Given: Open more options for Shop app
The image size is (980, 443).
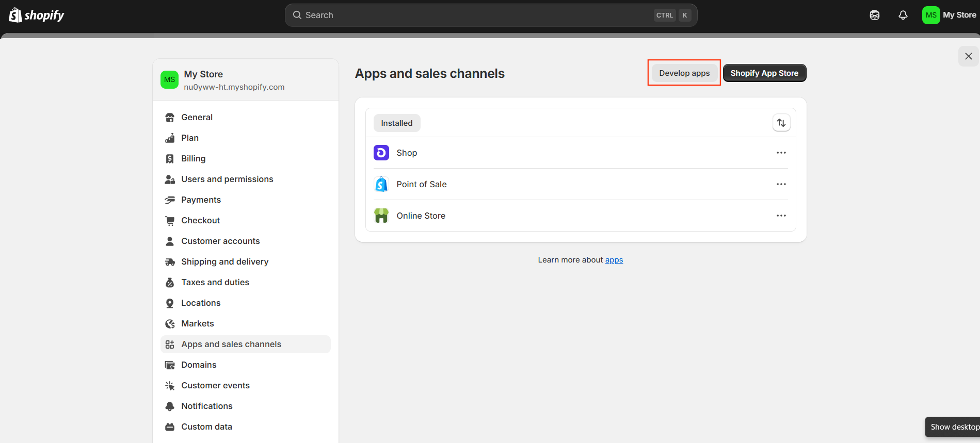Looking at the screenshot, I should pyautogui.click(x=781, y=153).
